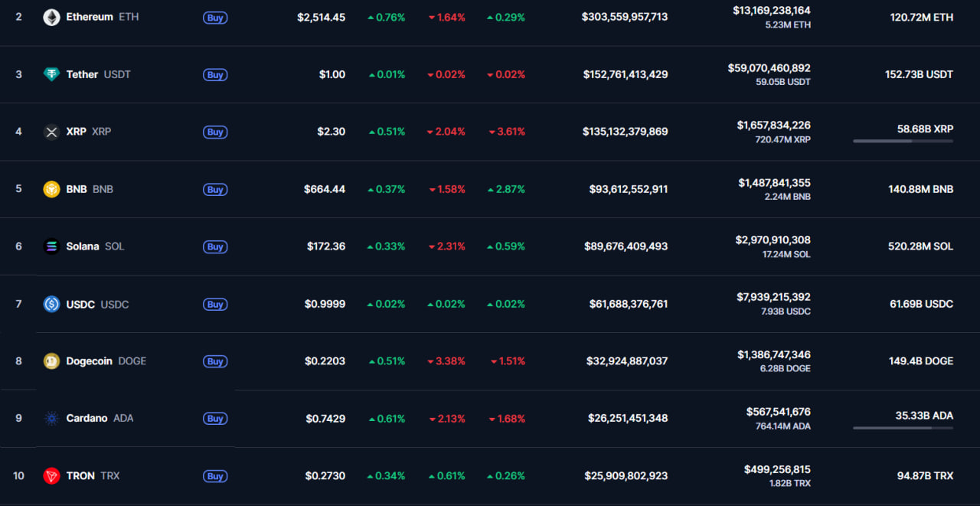Click USDC price $0.9999
This screenshot has width=980, height=506.
pos(325,304)
